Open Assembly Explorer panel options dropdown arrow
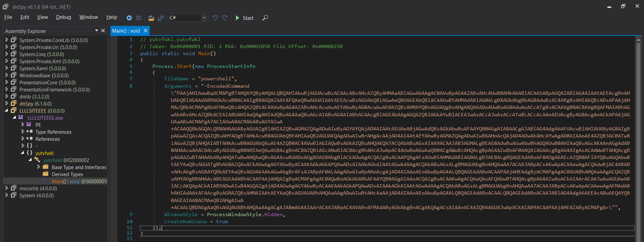The image size is (644, 242). (x=97, y=31)
